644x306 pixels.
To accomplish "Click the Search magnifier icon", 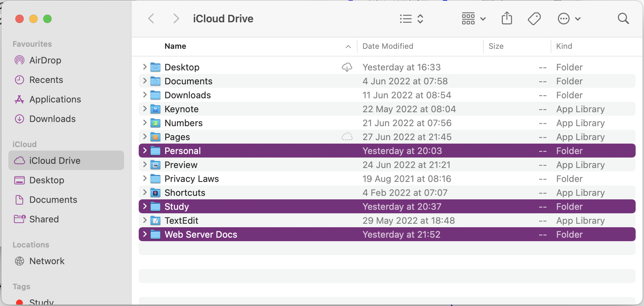I will pyautogui.click(x=623, y=18).
